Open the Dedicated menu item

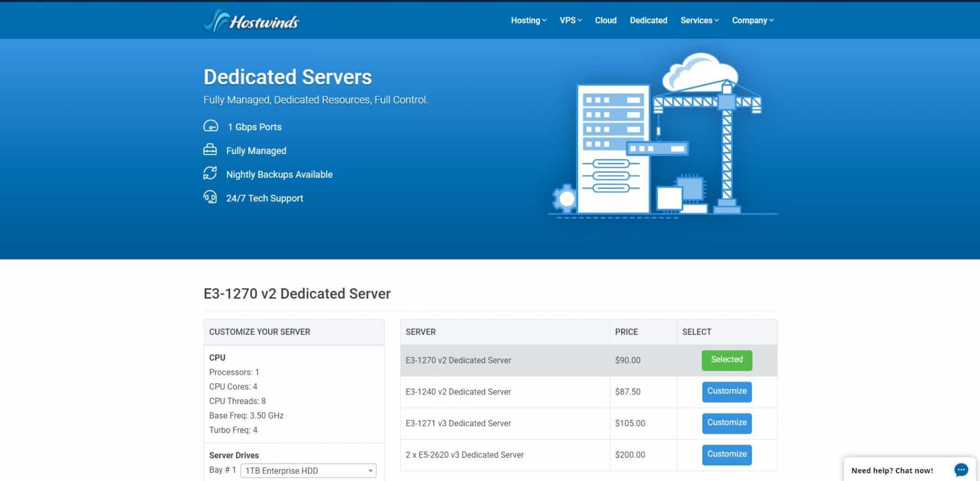point(648,20)
